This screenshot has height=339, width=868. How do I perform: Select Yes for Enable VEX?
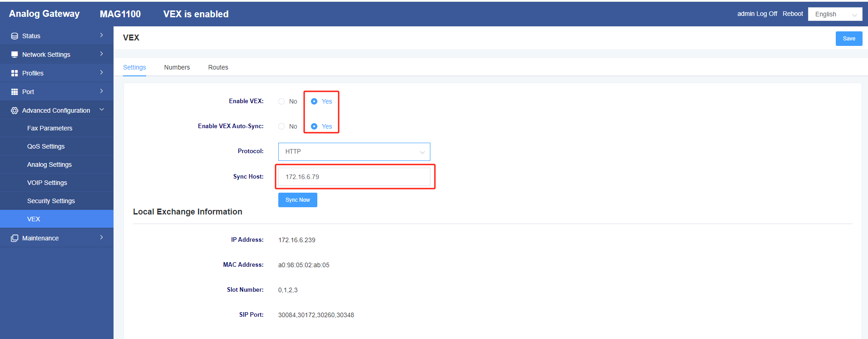point(314,101)
